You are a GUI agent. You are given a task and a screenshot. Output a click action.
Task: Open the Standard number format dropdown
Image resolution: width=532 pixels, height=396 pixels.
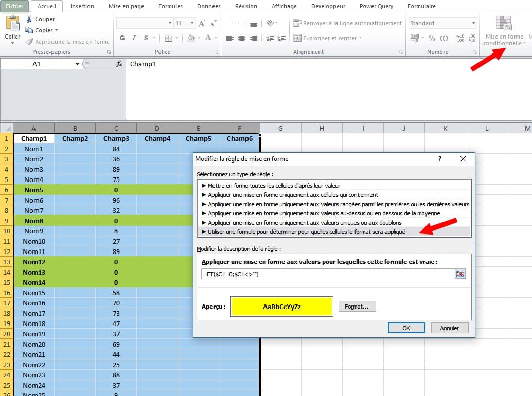click(473, 23)
